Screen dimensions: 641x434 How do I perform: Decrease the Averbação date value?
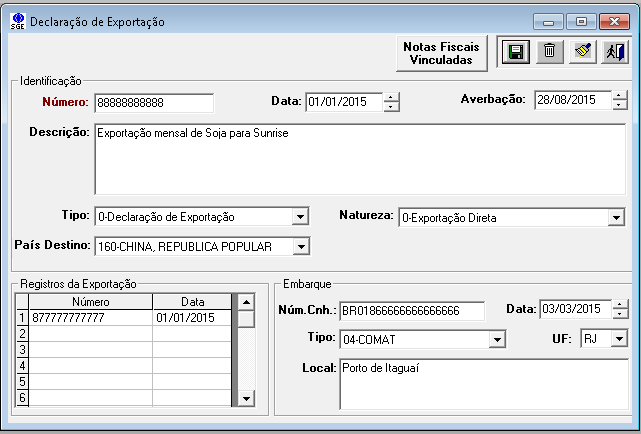point(620,105)
